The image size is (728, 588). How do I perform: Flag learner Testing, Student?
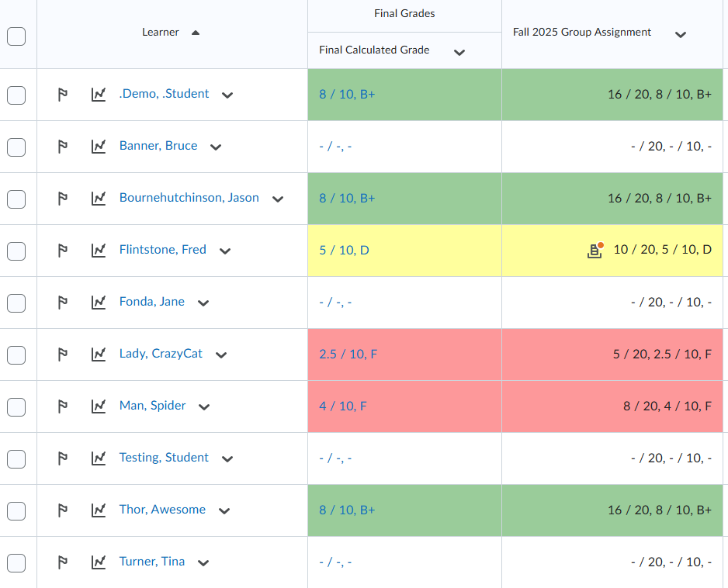pyautogui.click(x=62, y=458)
